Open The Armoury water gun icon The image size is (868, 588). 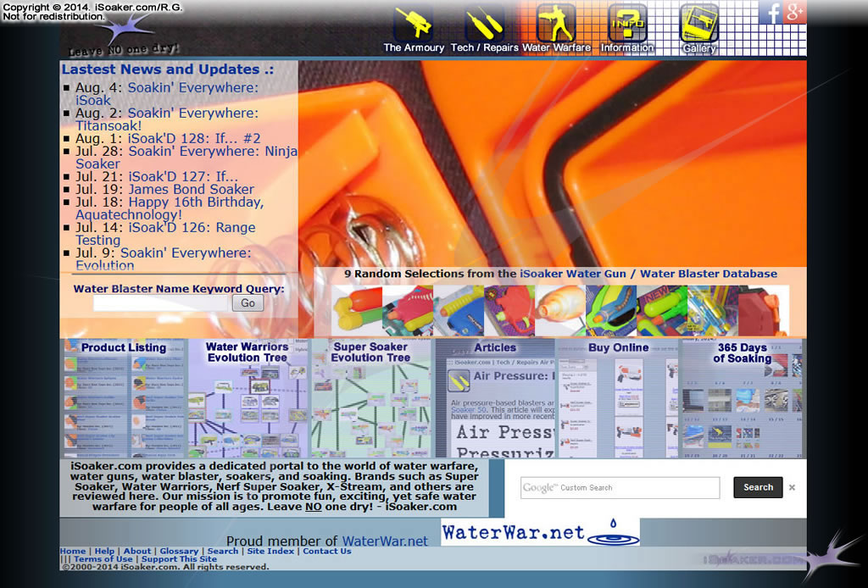pyautogui.click(x=414, y=23)
